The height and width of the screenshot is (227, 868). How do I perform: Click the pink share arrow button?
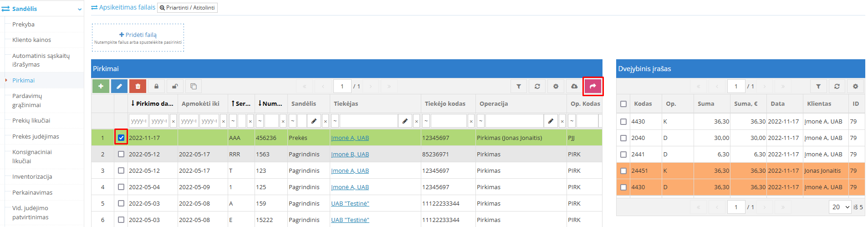coord(592,86)
